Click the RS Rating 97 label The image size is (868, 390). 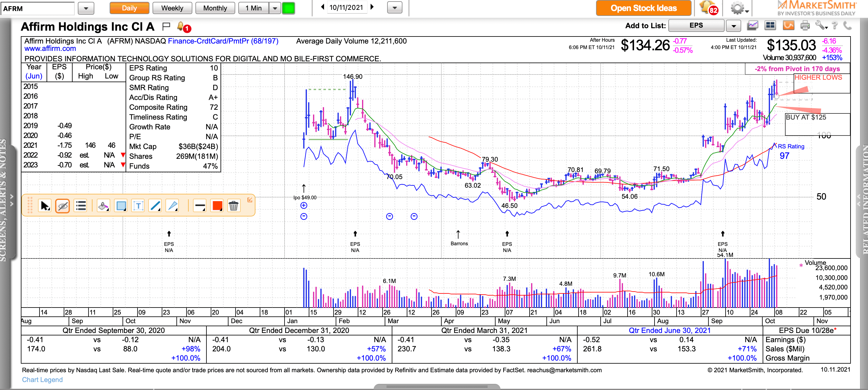pos(791,151)
